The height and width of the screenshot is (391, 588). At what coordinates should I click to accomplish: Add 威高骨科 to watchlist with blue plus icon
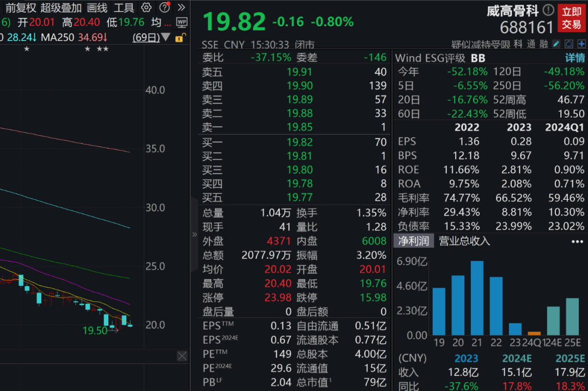(x=580, y=45)
